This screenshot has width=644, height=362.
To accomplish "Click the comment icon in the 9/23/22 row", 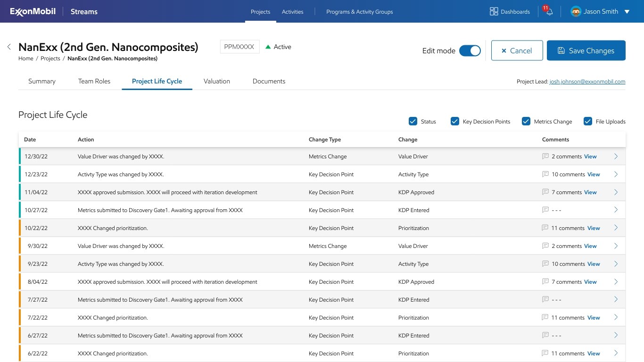I will click(545, 263).
